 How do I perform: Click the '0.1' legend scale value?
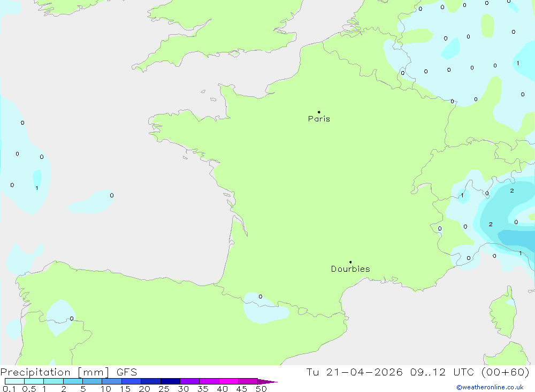pos(9,389)
